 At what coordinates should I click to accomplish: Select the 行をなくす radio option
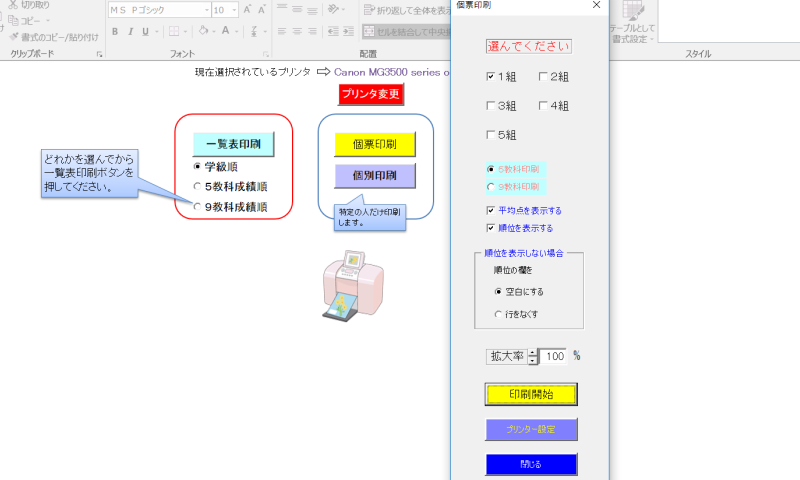[498, 314]
